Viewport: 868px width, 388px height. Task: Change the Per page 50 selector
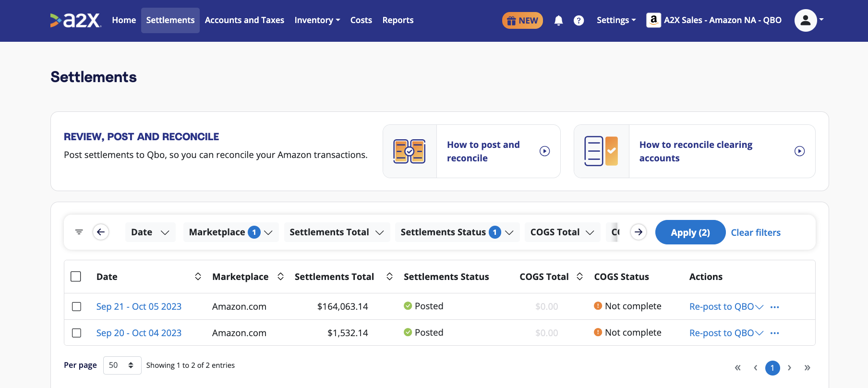coord(122,365)
